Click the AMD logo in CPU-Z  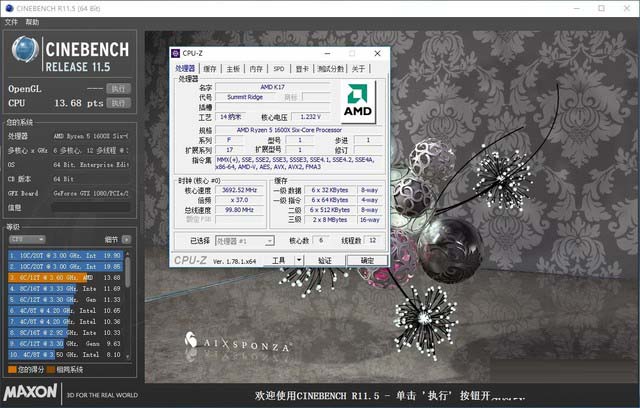[358, 101]
